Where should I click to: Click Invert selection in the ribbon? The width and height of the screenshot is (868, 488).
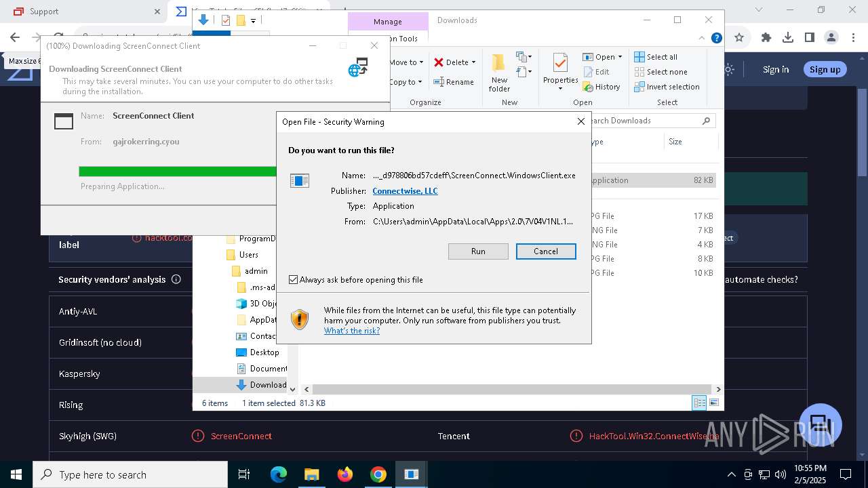click(x=667, y=87)
